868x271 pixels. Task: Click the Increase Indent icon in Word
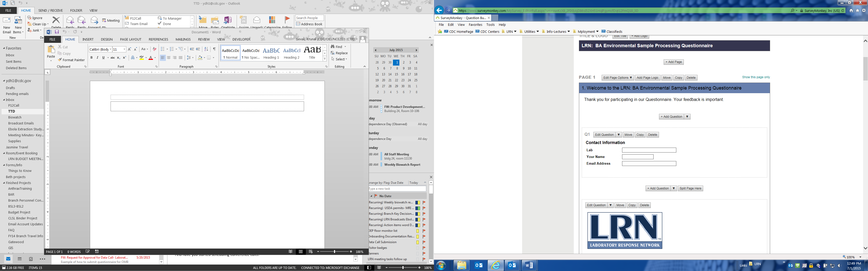click(x=198, y=49)
